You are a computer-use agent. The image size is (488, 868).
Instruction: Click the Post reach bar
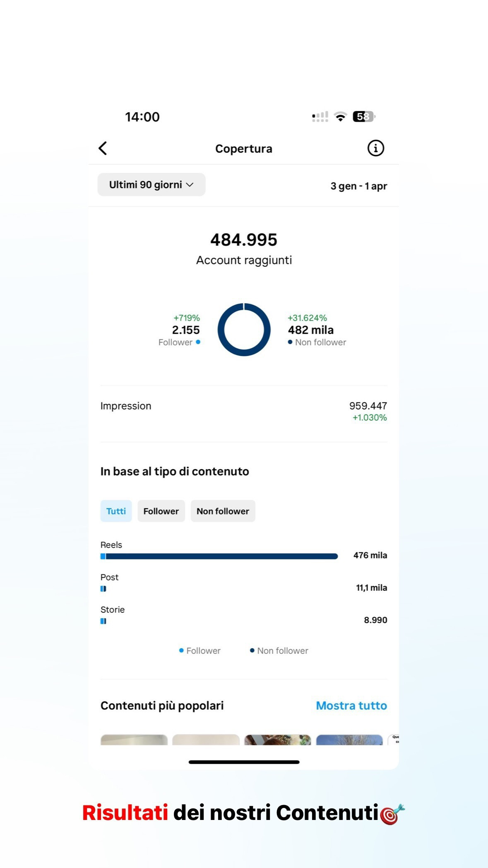[103, 588]
